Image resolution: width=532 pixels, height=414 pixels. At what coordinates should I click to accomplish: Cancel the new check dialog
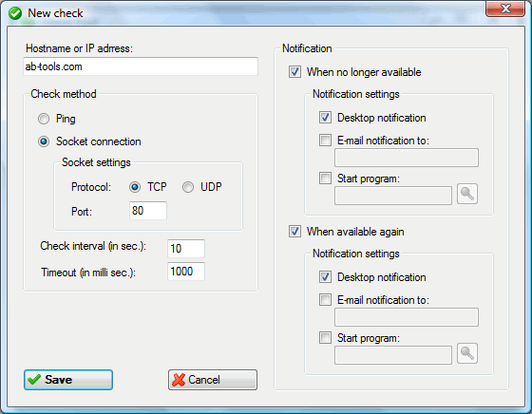coord(213,380)
